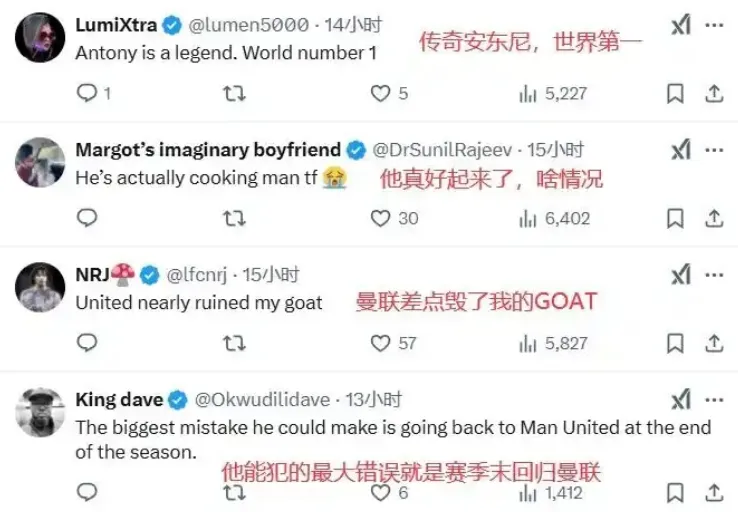Open the Margot's imaginary boyfriend display name
Screen dimensions: 738x512
(x=208, y=150)
